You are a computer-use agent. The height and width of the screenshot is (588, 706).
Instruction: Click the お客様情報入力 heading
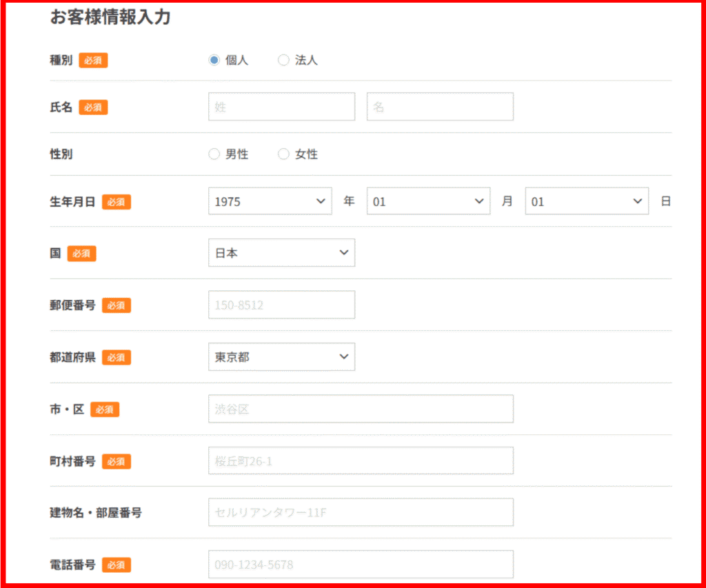pyautogui.click(x=110, y=18)
